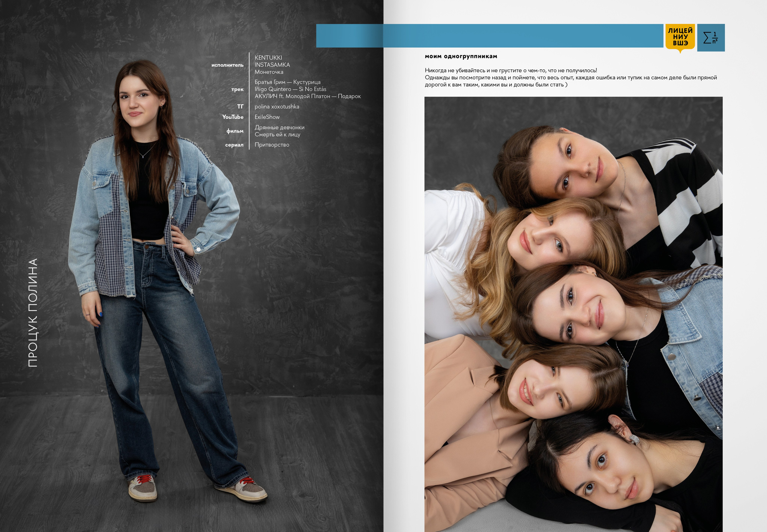Click the vertical name ПРОЦУК ПОЛИНА
This screenshot has height=532, width=767.
pos(33,313)
